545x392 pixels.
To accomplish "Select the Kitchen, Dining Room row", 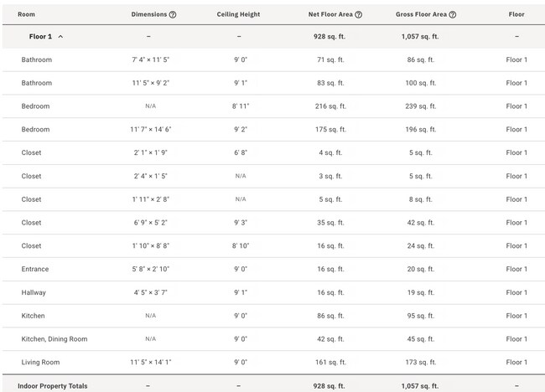I will point(273,339).
